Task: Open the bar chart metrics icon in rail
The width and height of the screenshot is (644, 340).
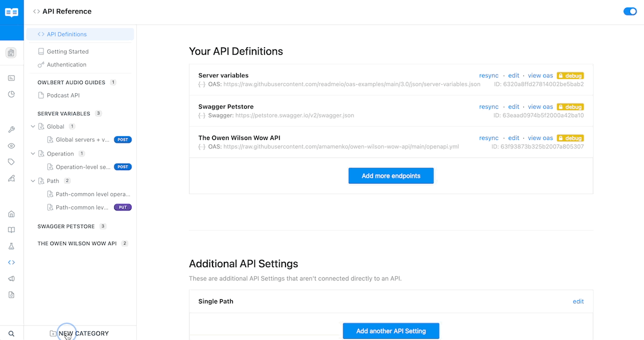Action: pos(11,78)
